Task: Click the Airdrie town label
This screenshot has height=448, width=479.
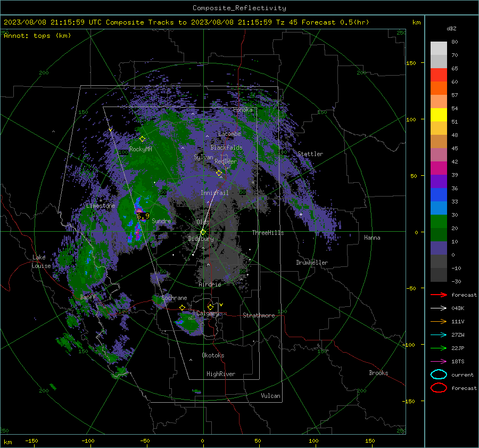Action: [x=210, y=284]
